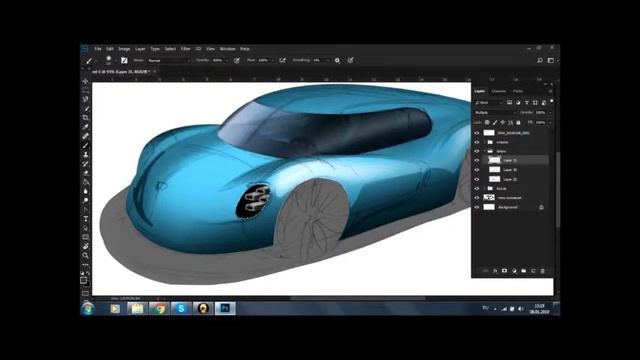Select the Rectangular Marquee tool
The width and height of the screenshot is (640, 360).
85,90
